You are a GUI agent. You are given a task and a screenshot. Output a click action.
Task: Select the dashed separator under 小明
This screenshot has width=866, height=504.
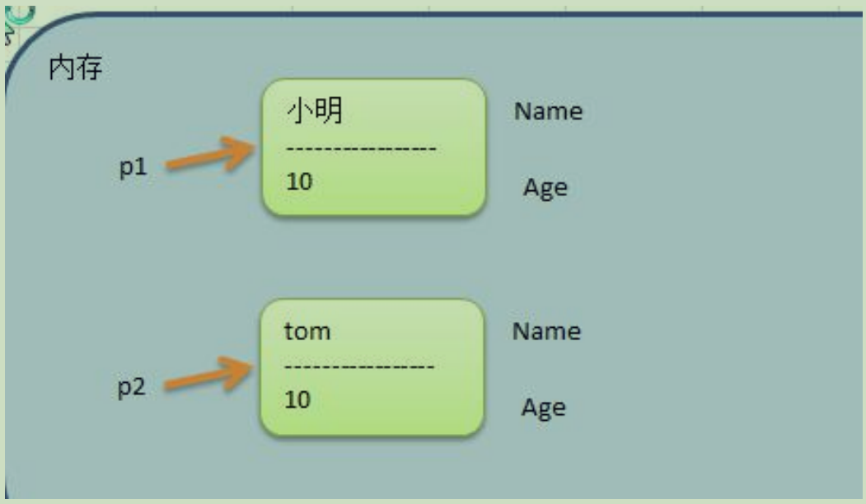361,148
